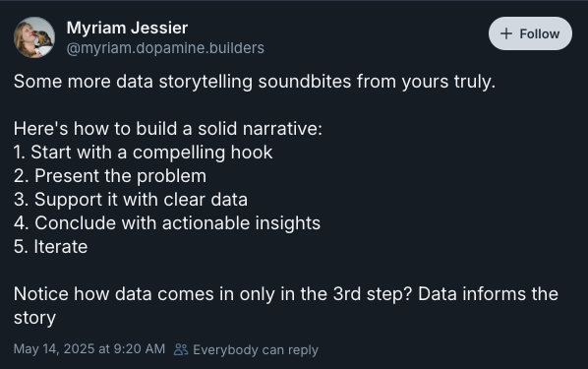The width and height of the screenshot is (588, 369).
Task: Click the 'Some more data storytelling soundbites' line
Action: (255, 82)
